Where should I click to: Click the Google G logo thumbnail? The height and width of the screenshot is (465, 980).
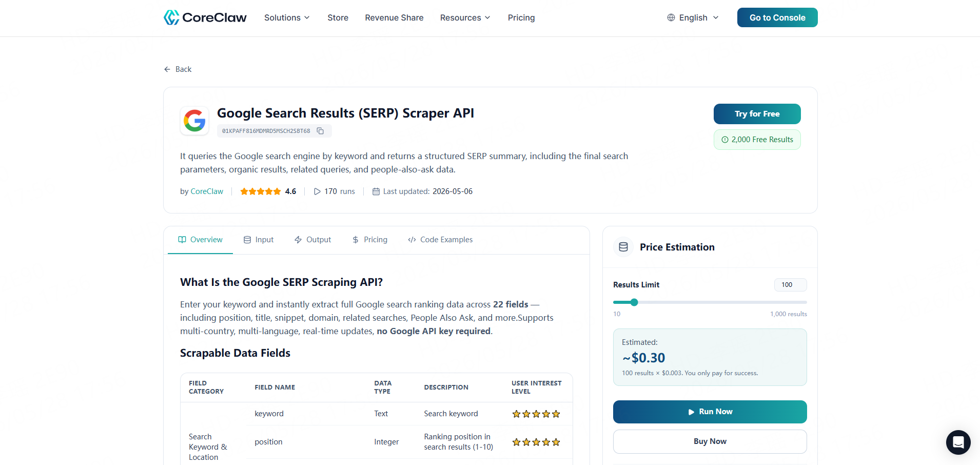194,121
